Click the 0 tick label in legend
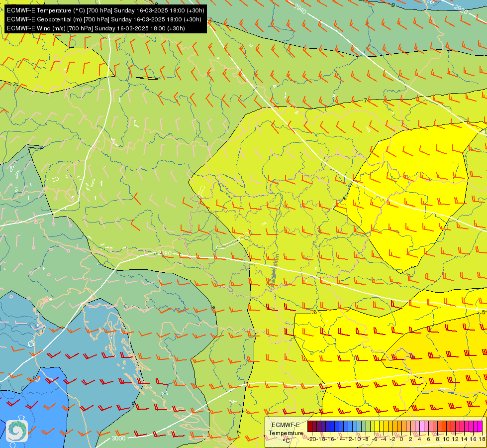Screen dimensions: 487x448 coord(401,440)
